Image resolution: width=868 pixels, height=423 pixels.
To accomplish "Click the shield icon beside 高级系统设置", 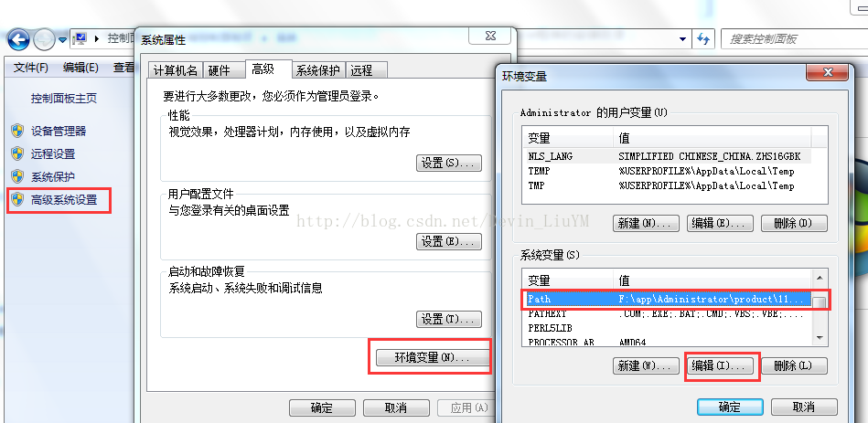I will (17, 199).
